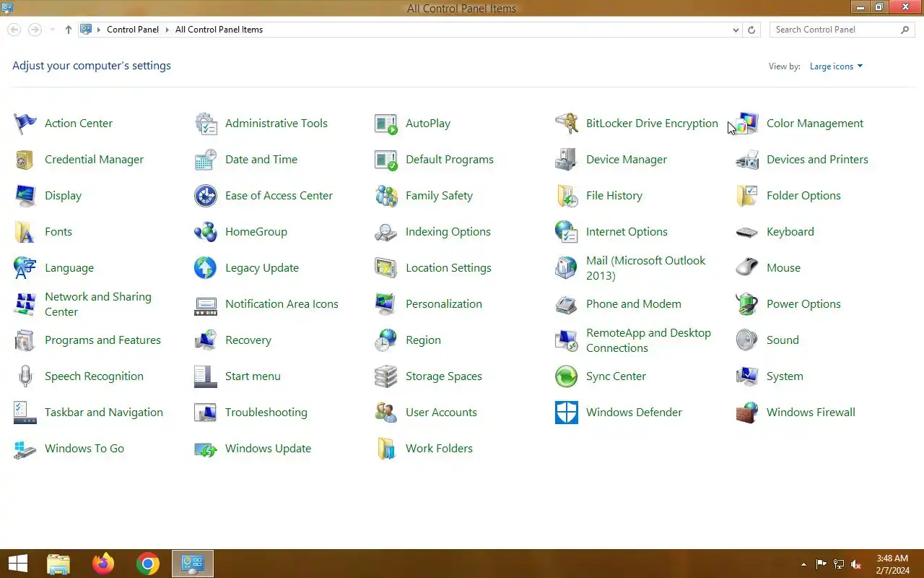
Task: Open the HomeGroup spheres icon
Action: tap(206, 232)
